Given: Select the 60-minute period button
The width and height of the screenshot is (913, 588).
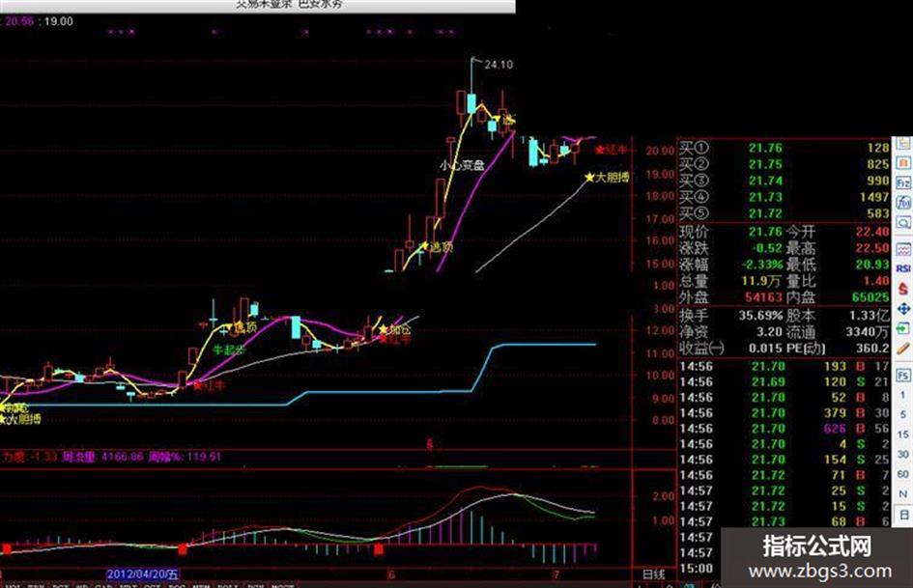Looking at the screenshot, I should coord(903,474).
